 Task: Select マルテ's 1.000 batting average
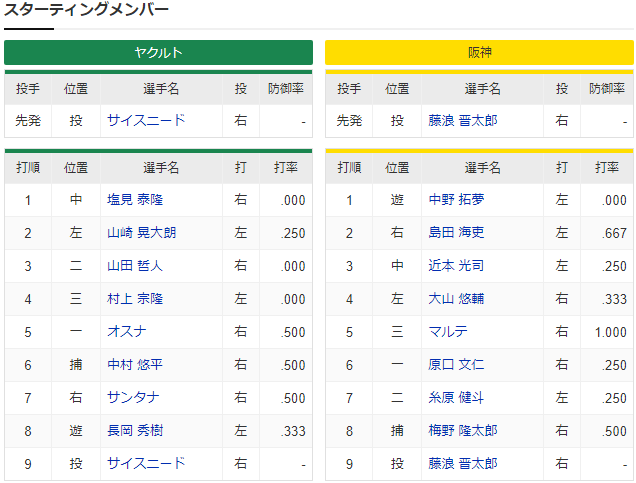point(610,332)
